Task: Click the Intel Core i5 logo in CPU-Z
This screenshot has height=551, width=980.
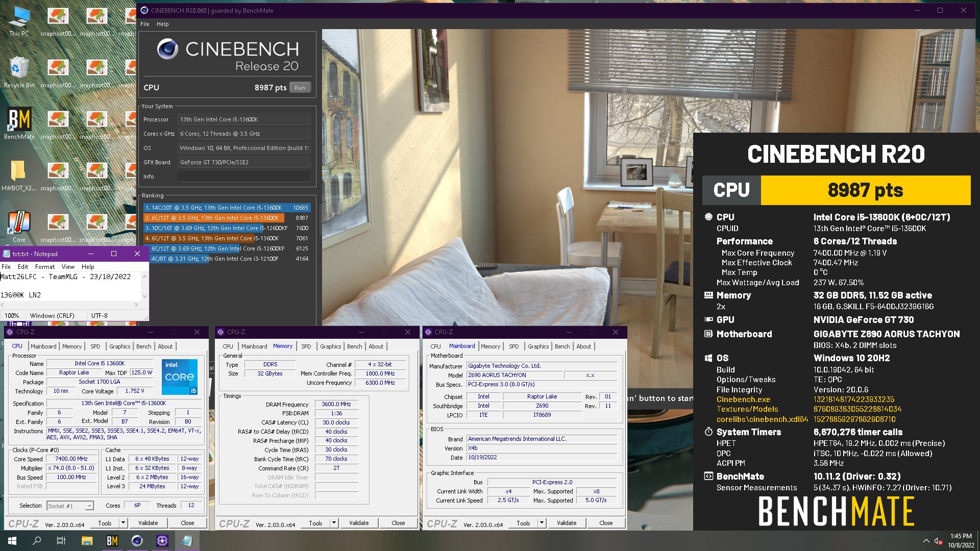Action: [x=180, y=377]
